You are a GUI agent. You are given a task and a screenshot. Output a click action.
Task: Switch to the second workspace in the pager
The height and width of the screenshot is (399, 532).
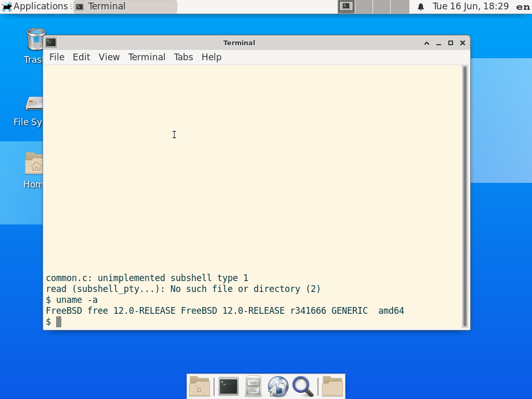(x=364, y=7)
